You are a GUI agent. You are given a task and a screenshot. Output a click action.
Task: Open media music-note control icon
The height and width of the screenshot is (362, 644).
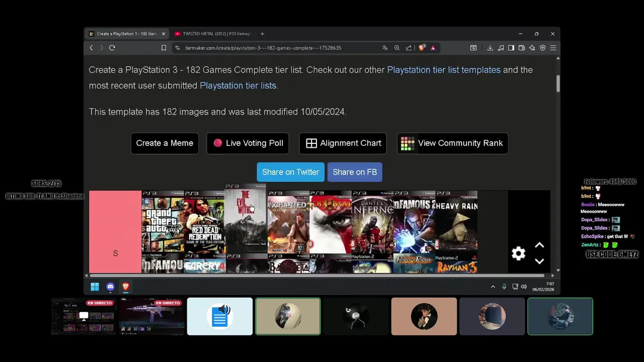point(501,48)
